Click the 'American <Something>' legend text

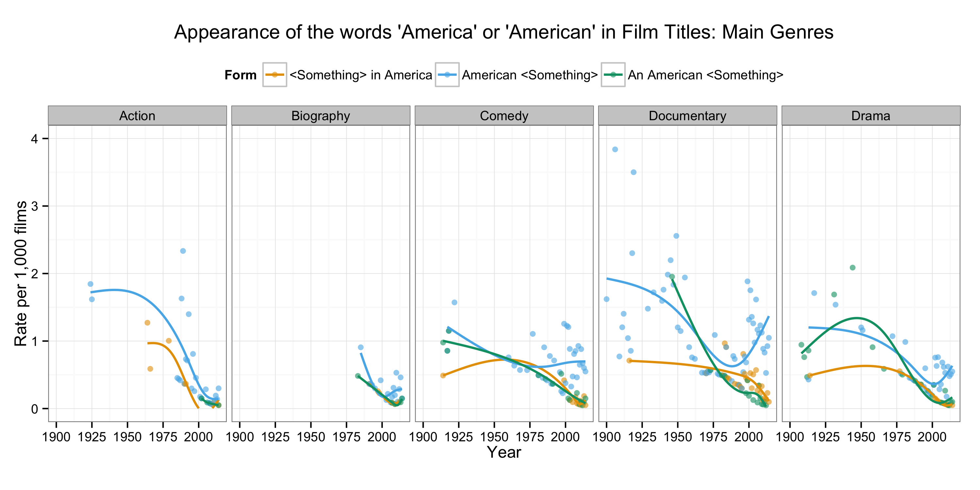(x=530, y=75)
